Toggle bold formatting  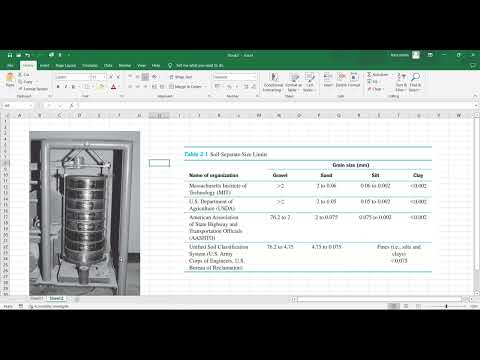tap(58, 87)
